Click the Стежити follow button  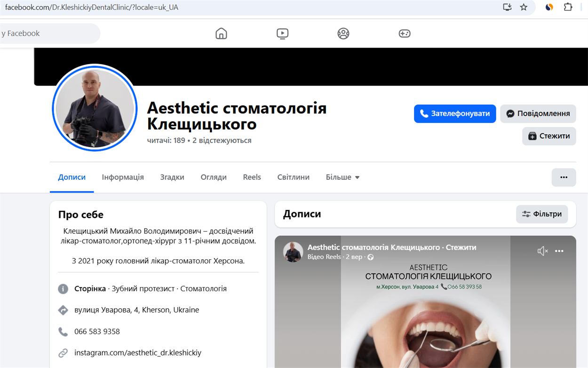pos(549,136)
